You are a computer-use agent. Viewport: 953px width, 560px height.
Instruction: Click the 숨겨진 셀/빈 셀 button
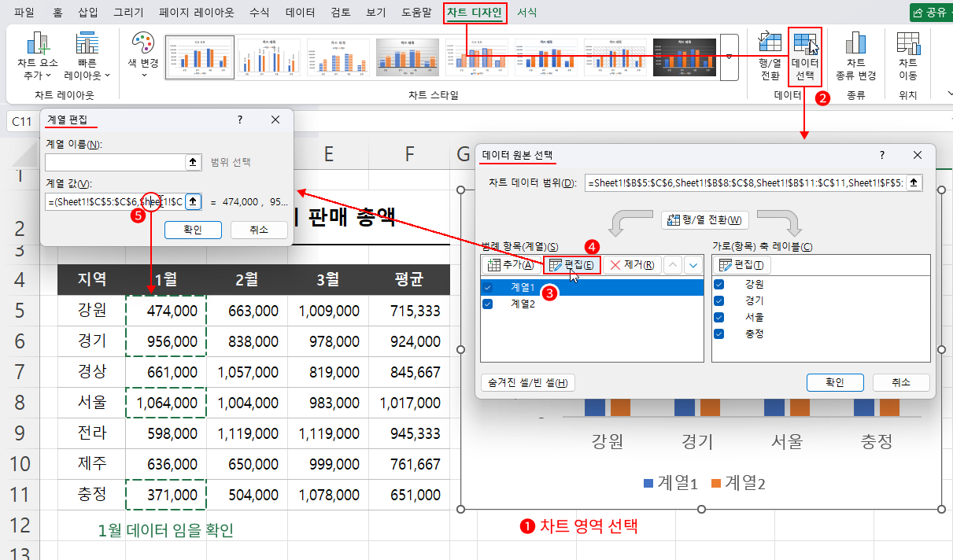pos(528,383)
